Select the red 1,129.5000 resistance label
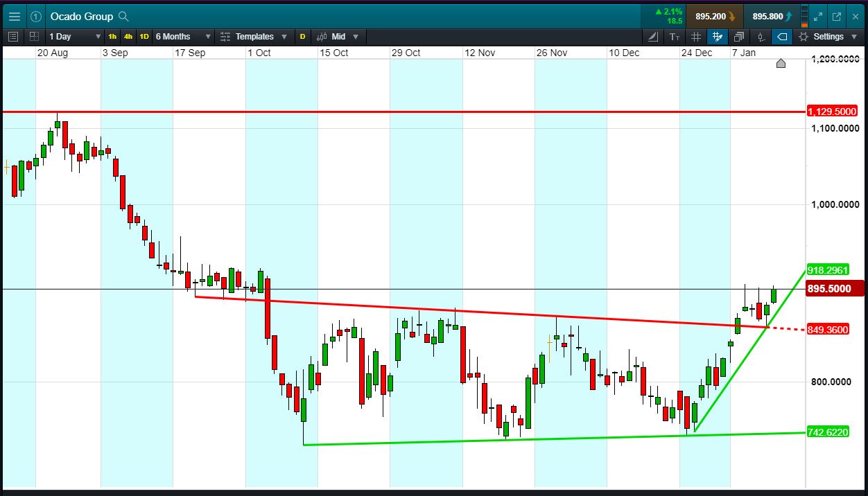The image size is (868, 496). (833, 111)
